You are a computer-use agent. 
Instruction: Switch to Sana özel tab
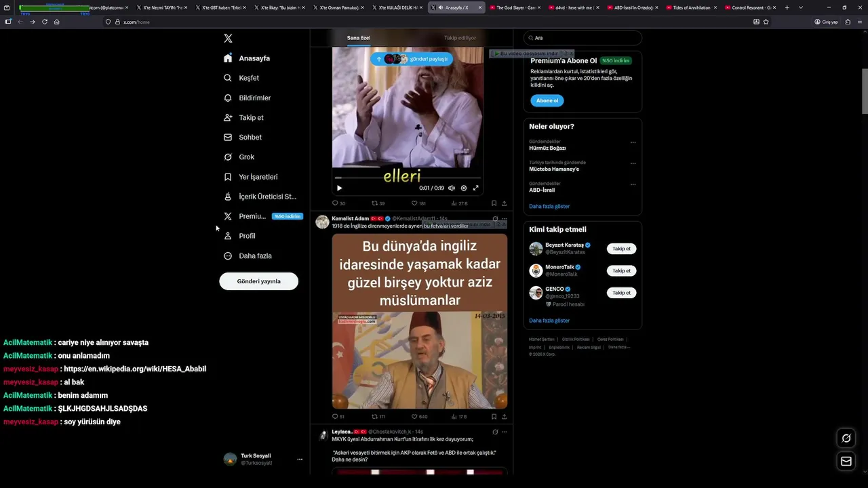pyautogui.click(x=359, y=38)
